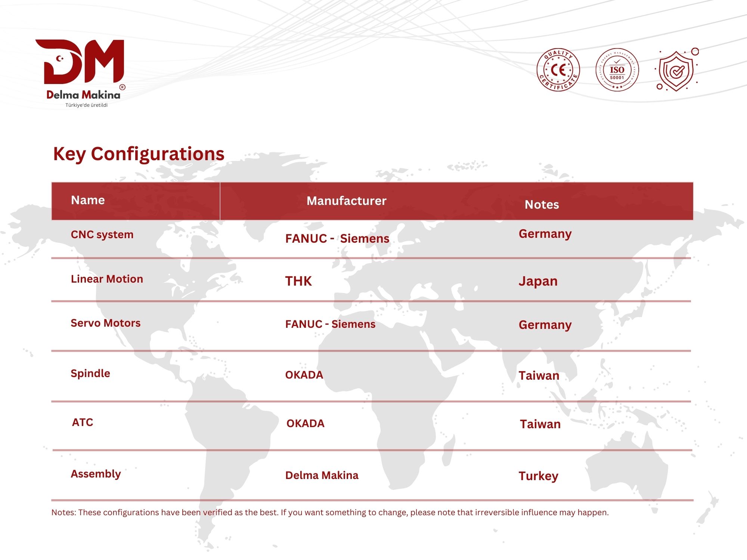Select the Linear Motion row label
Image resolution: width=747 pixels, height=560 pixels.
pyautogui.click(x=107, y=279)
